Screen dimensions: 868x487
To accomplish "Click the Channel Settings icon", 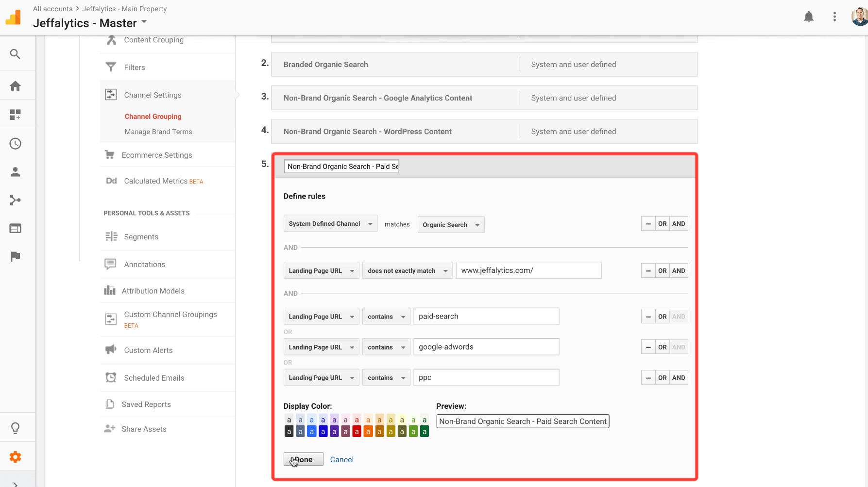I will tap(111, 95).
